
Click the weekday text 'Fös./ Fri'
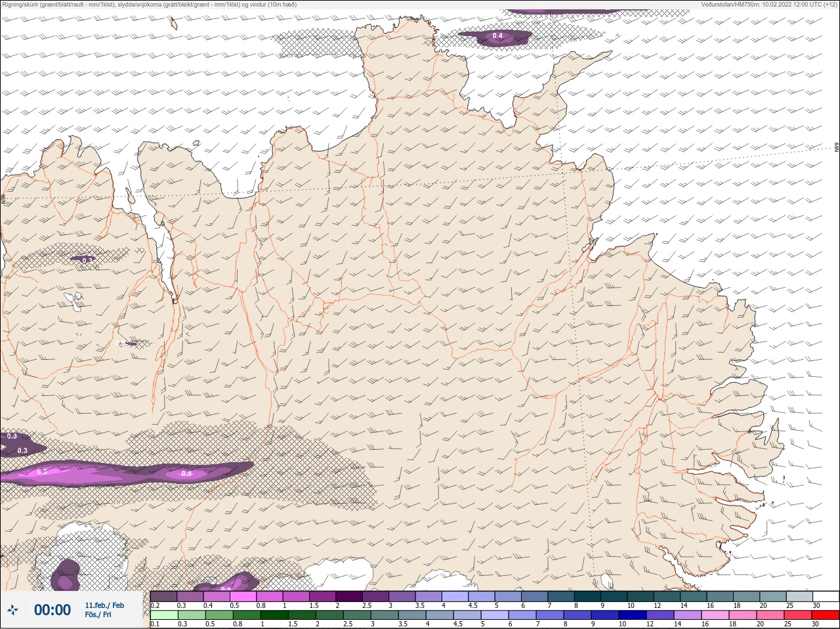(x=98, y=615)
